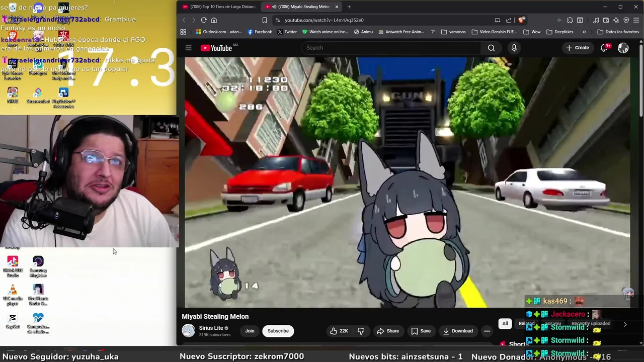644x362 pixels.
Task: Expand the vamonos bookmarks folder
Action: [x=453, y=32]
